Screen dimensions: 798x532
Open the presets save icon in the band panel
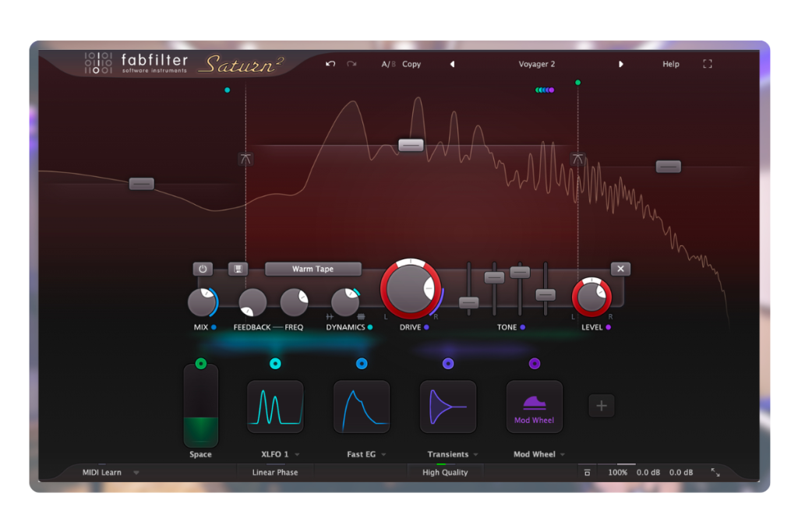pyautogui.click(x=239, y=268)
